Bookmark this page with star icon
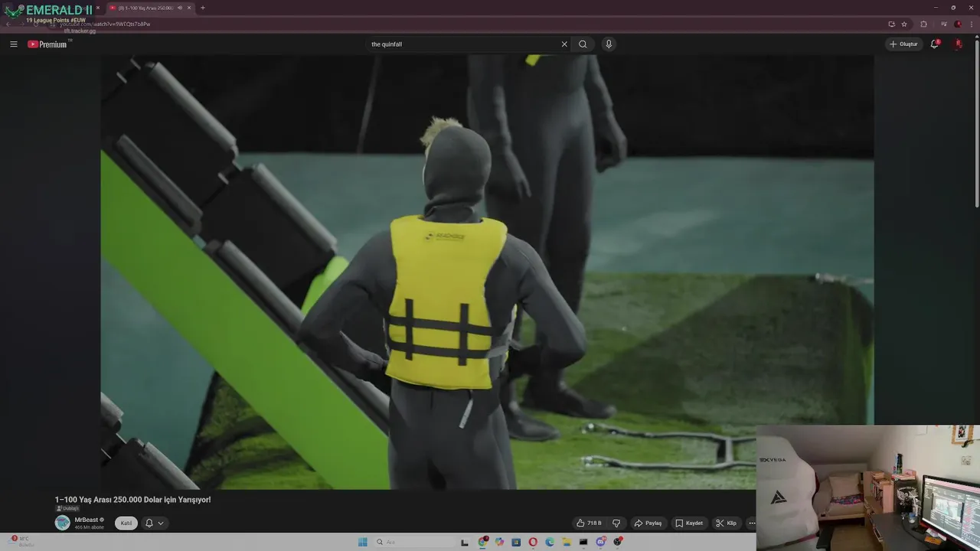The image size is (980, 551). click(904, 24)
